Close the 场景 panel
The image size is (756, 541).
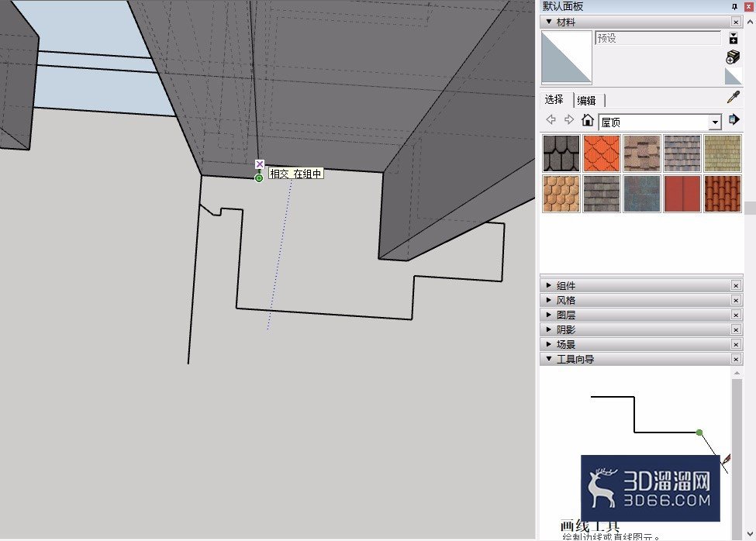click(736, 344)
